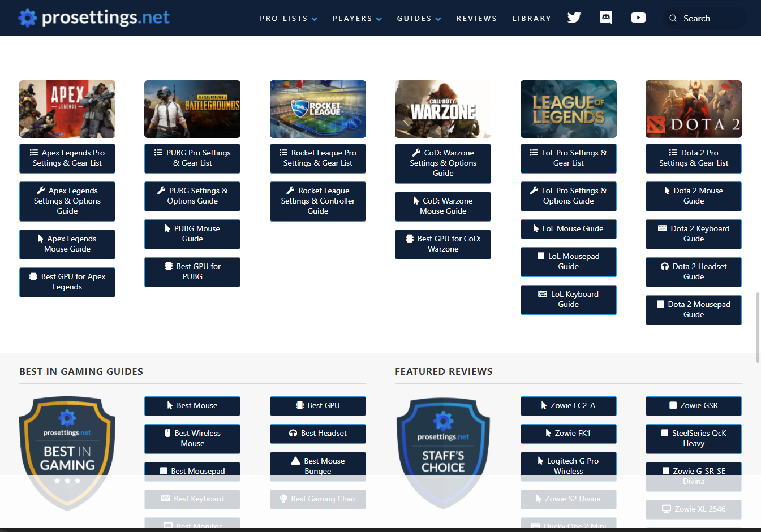
Task: Open the Players menu
Action: pos(357,18)
